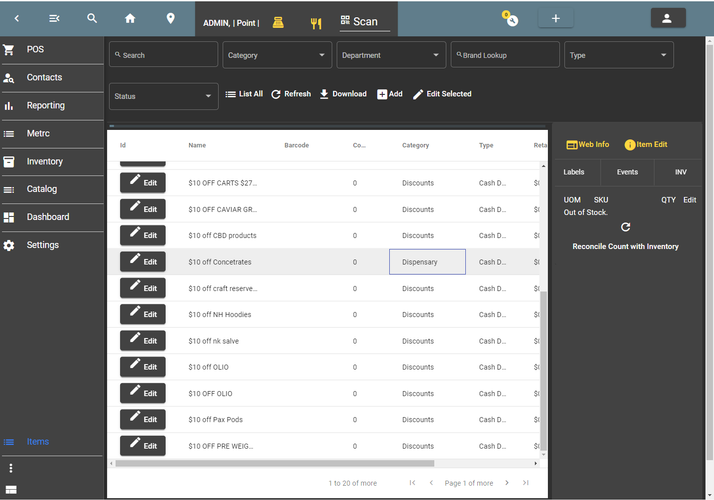Collapse the side menu with menu-open icon
This screenshot has width=714, height=500.
54,18
